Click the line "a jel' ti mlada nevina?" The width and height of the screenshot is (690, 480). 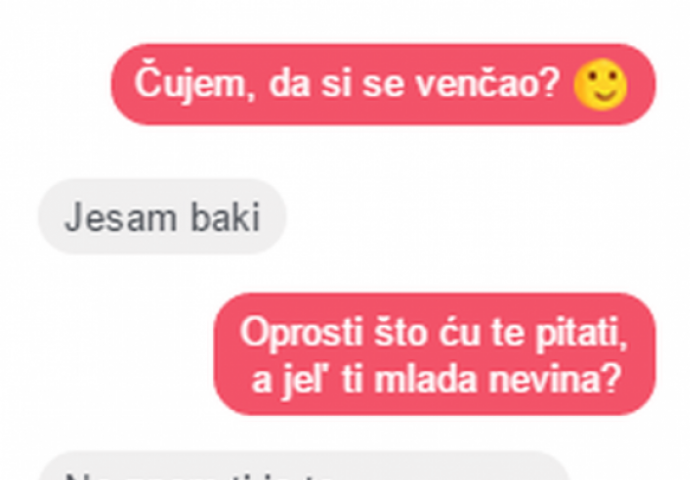pyautogui.click(x=436, y=380)
